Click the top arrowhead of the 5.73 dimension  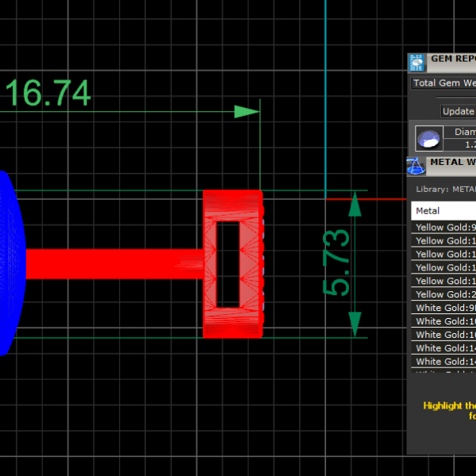[x=355, y=205]
